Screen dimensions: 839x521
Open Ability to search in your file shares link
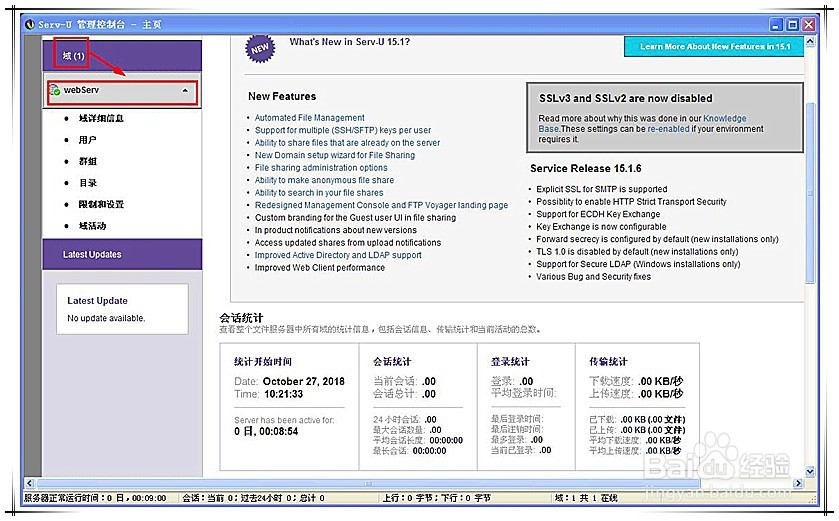pyautogui.click(x=319, y=193)
